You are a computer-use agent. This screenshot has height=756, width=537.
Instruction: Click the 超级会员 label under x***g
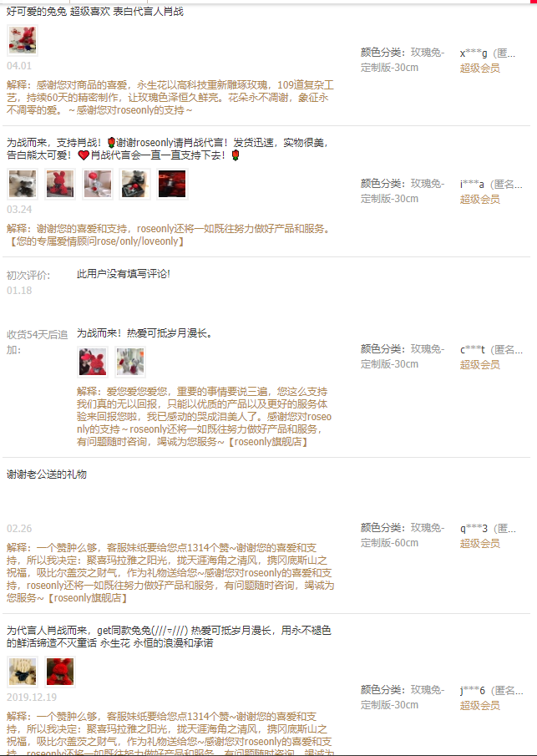pos(479,68)
